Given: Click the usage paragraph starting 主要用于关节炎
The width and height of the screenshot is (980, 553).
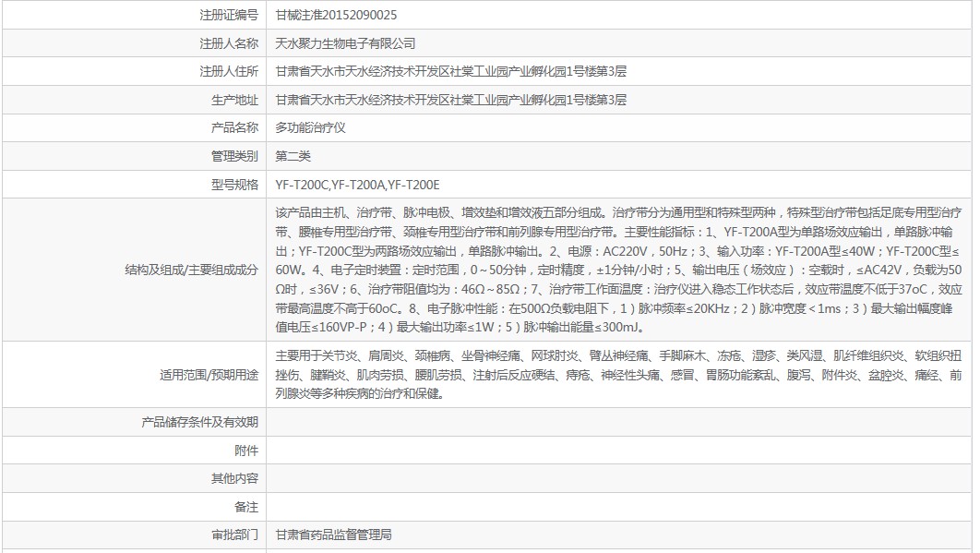Looking at the screenshot, I should [x=619, y=375].
